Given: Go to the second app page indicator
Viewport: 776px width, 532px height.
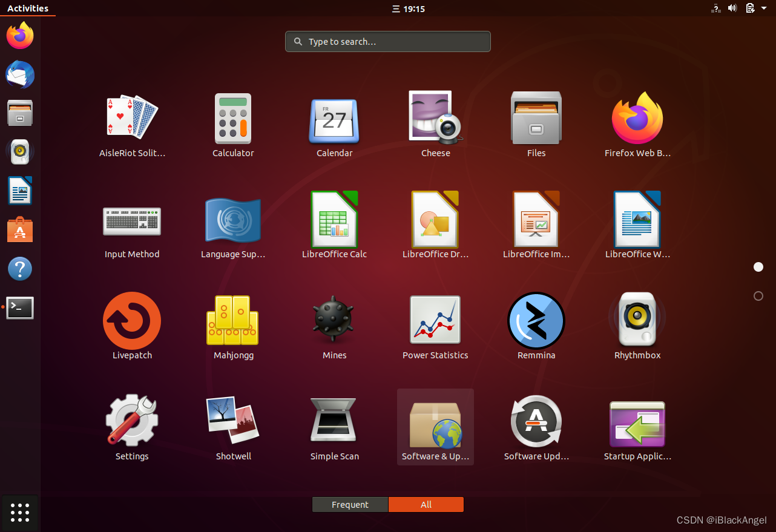Looking at the screenshot, I should (x=758, y=296).
